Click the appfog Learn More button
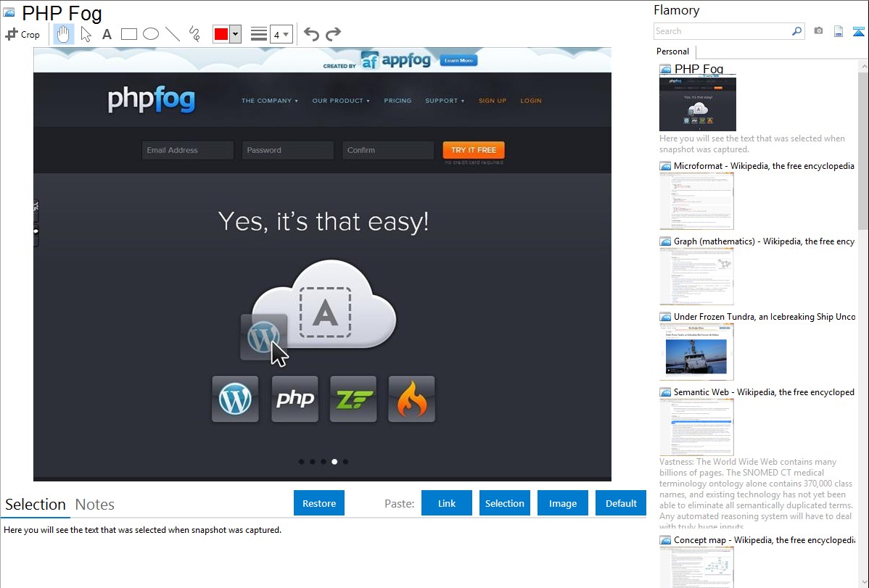The width and height of the screenshot is (869, 588). pos(458,60)
